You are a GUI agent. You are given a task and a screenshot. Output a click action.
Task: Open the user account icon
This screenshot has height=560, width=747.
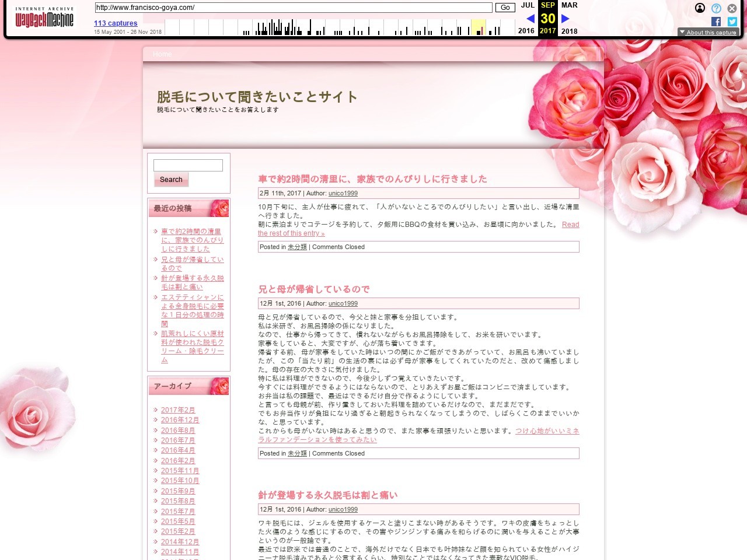[700, 8]
